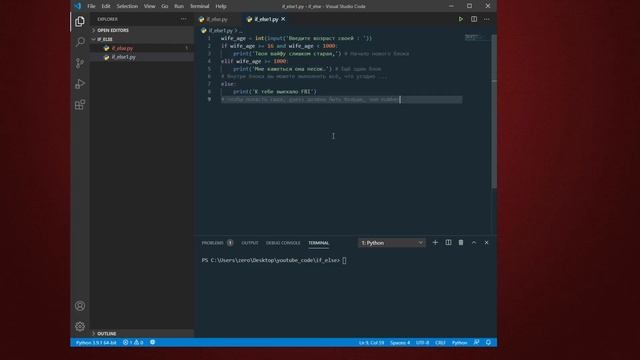
Task: Split the editor to the right
Action: pyautogui.click(x=474, y=19)
